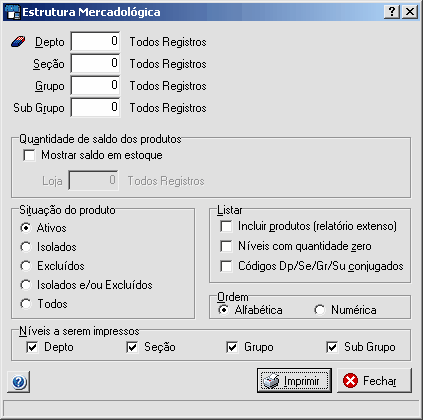Click the eraser icon beside Depto
Screen dimensions: 423x420
(x=18, y=42)
